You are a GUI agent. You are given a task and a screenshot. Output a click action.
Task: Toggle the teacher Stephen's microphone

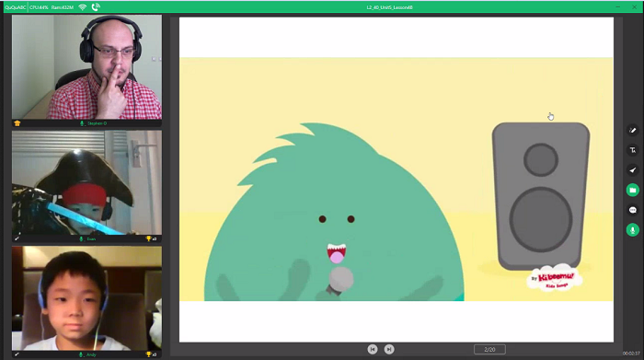coord(82,123)
